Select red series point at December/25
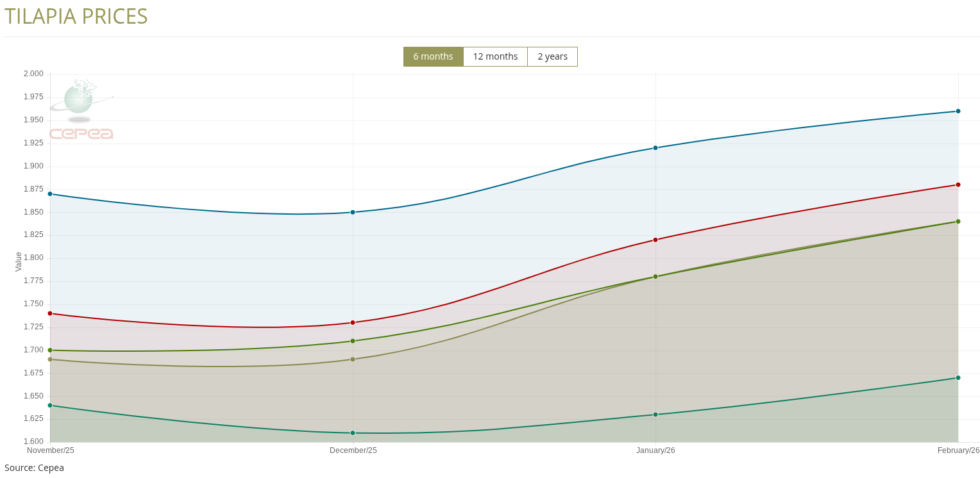Screen dimensions: 980x478 pyautogui.click(x=353, y=322)
